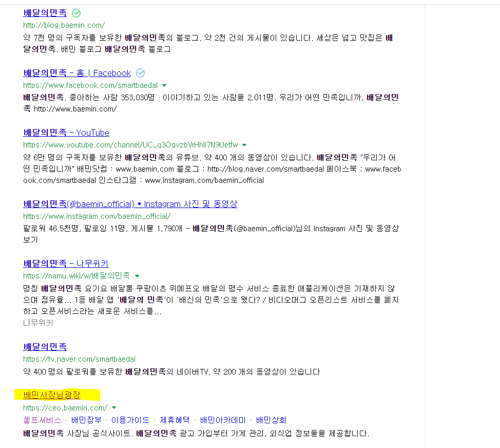Click the snippet 배달의민족 사장님 공식사이트
The height and width of the screenshot is (448, 500).
click(x=196, y=433)
